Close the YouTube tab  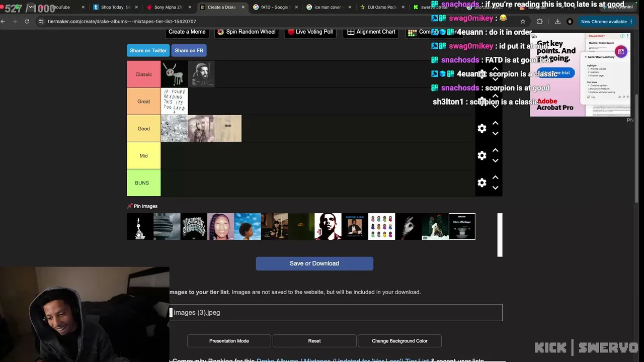[x=83, y=8]
